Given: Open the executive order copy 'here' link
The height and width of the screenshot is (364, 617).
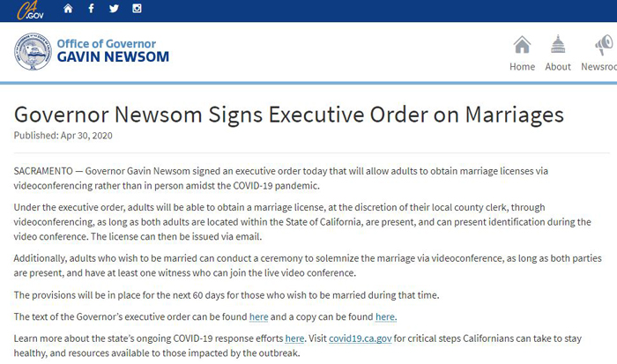Looking at the screenshot, I should click(385, 316).
